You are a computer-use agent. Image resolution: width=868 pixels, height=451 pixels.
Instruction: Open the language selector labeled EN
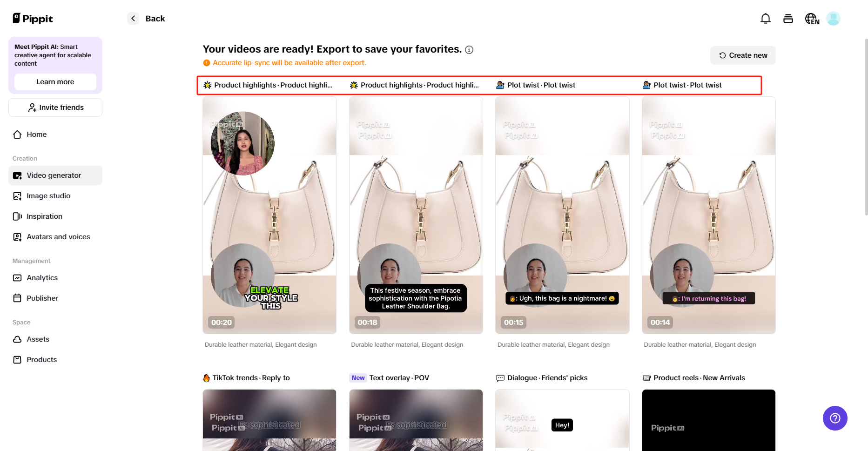pyautogui.click(x=811, y=18)
